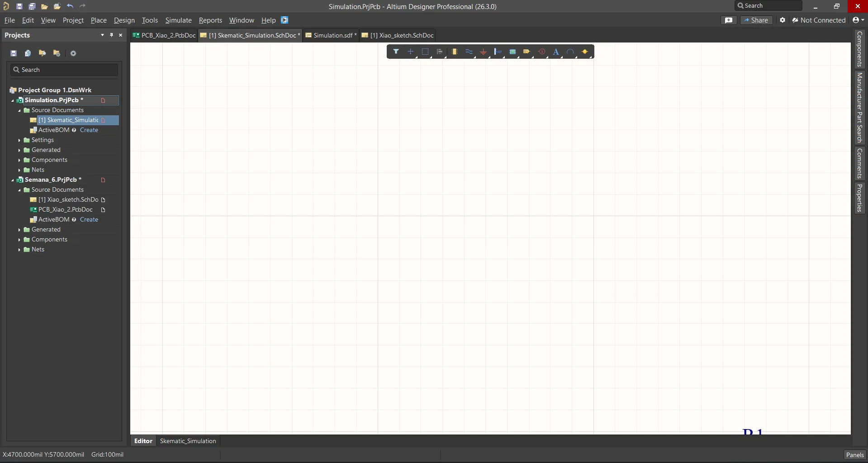The width and height of the screenshot is (868, 463).
Task: Toggle the Share option in the title bar
Action: pos(757,20)
